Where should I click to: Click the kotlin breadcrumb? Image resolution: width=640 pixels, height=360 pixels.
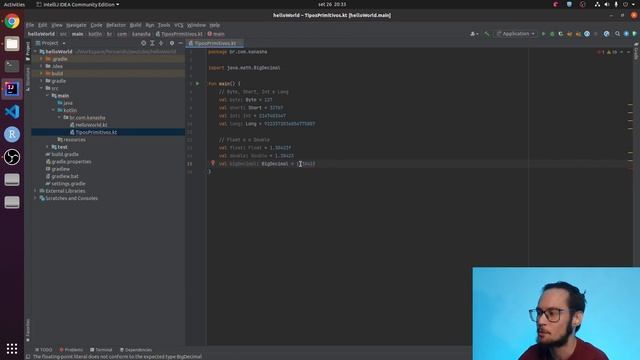(95, 34)
